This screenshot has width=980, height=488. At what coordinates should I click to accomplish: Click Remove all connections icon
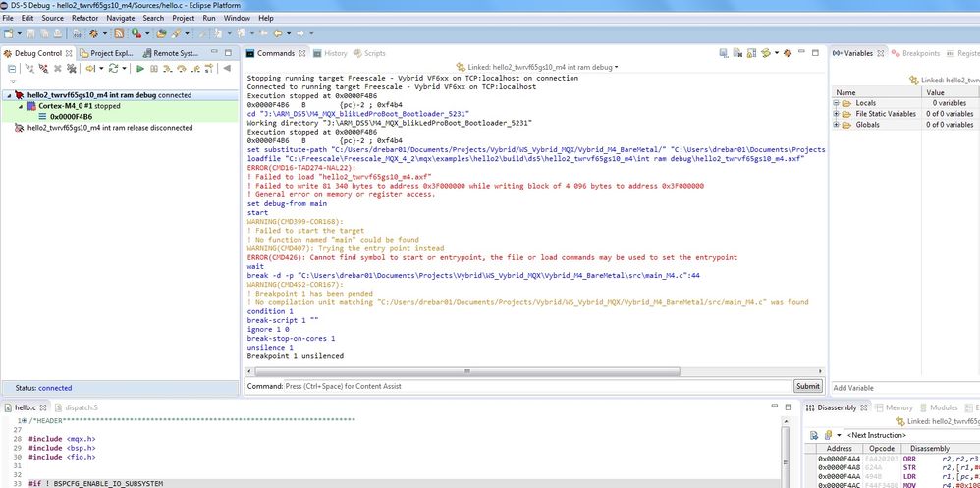coord(72,69)
